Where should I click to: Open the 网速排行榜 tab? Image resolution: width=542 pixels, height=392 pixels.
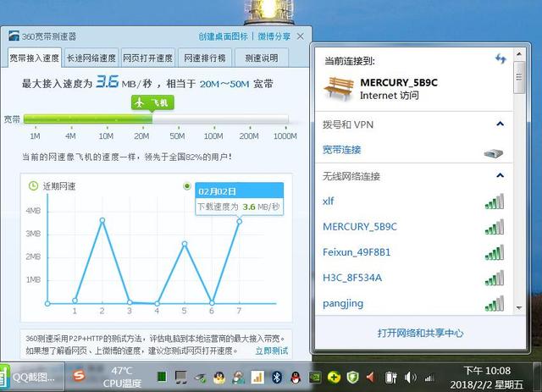pos(205,58)
